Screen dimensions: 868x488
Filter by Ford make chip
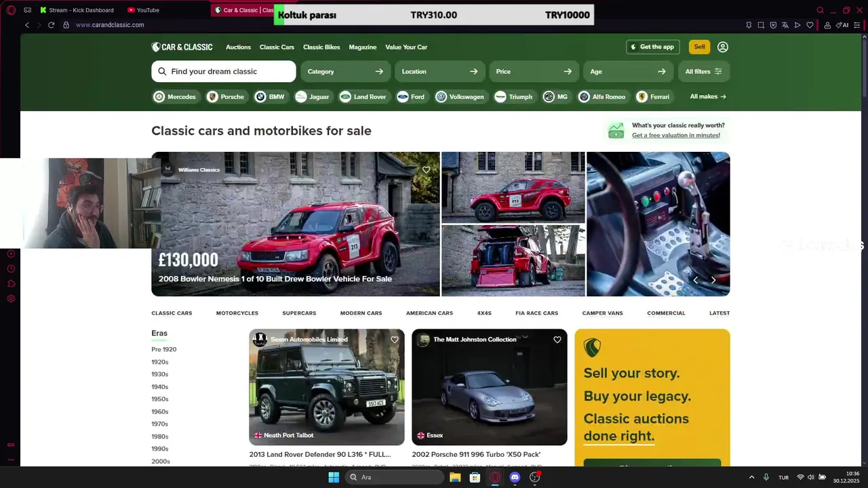coord(412,97)
